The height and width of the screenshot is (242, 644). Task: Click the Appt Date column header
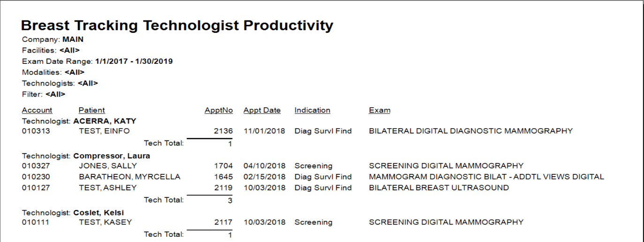[x=262, y=110]
